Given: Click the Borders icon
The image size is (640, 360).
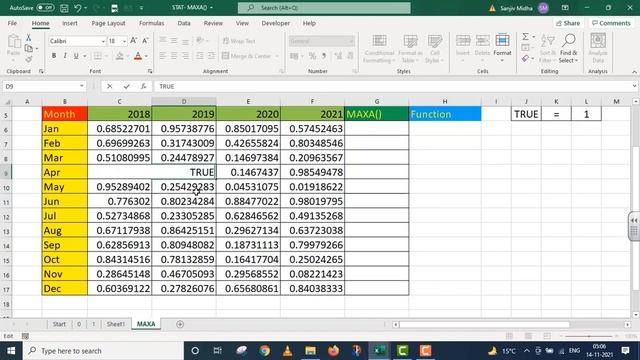Looking at the screenshot, I should coord(97,56).
